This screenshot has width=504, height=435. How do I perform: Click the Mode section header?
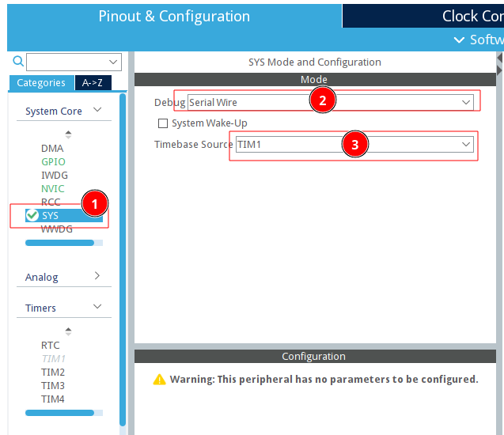315,79
